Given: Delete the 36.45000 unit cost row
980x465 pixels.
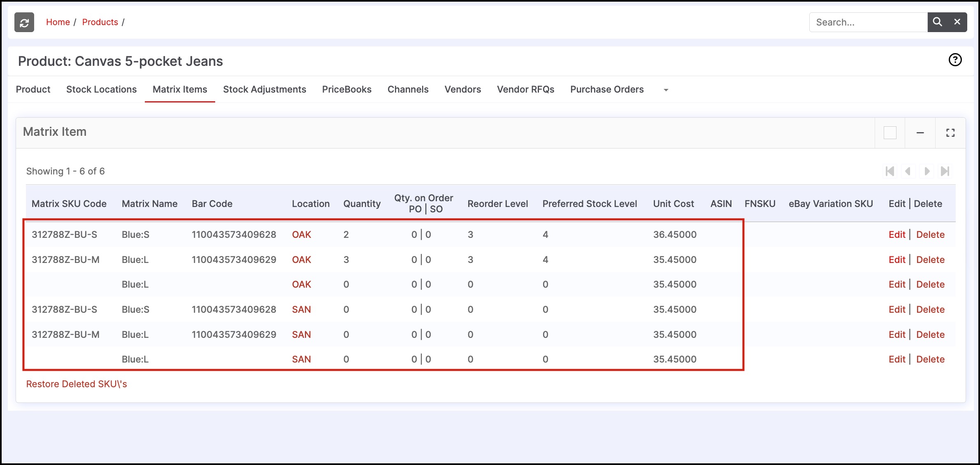Looking at the screenshot, I should (930, 235).
